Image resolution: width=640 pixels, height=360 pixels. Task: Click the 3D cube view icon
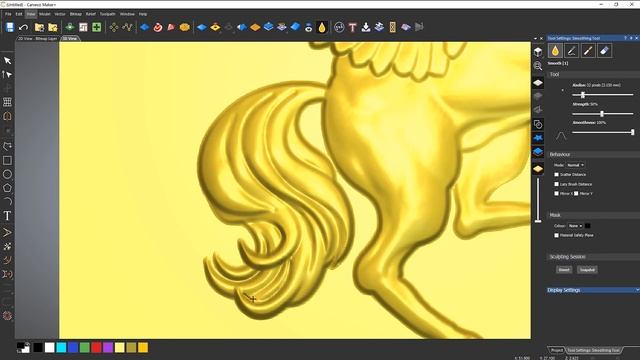538,51
